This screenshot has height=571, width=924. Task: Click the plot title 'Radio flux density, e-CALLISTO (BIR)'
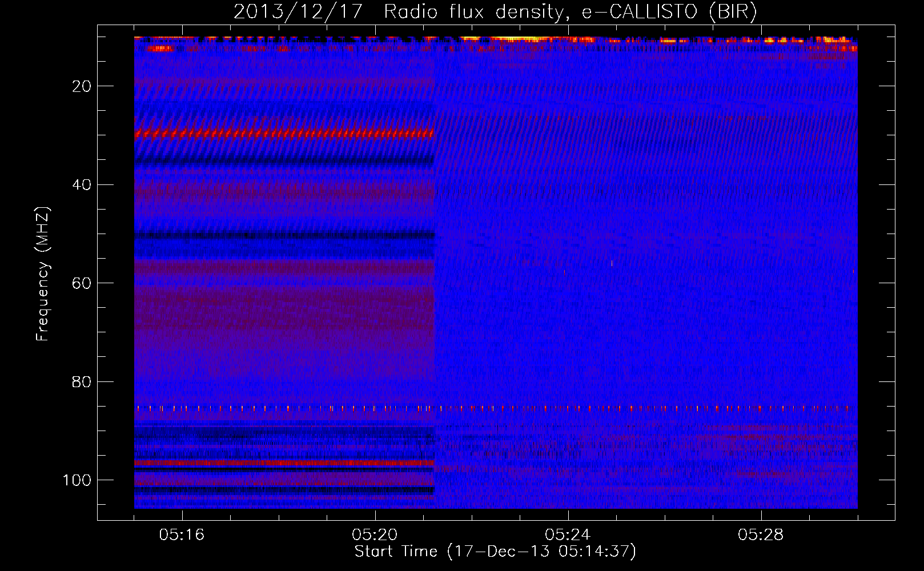point(571,12)
